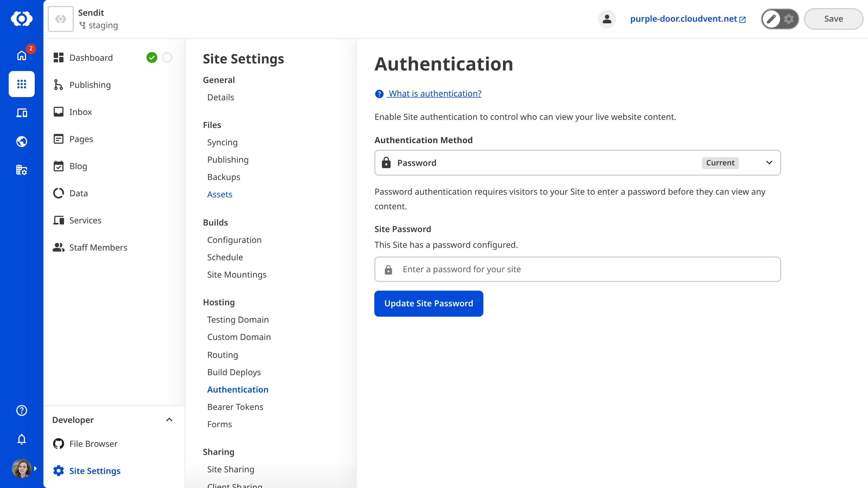This screenshot has height=488, width=868.
Task: Click the Site Settings panel heading
Action: (x=243, y=59)
